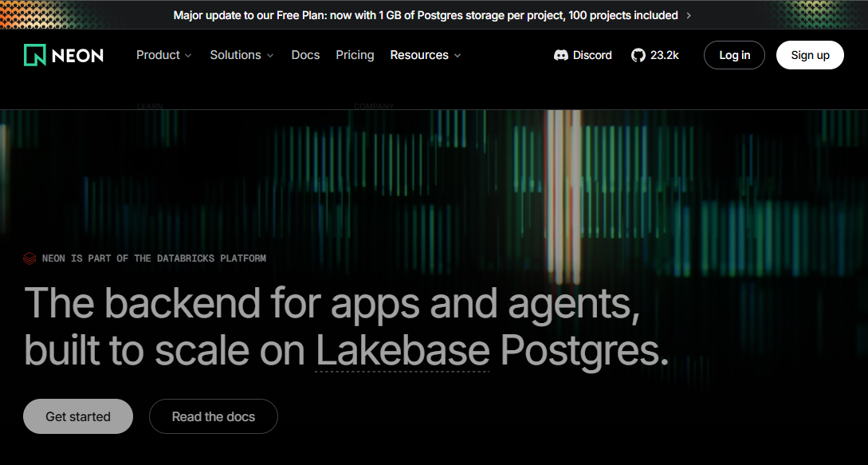Viewport: 868px width, 465px height.
Task: Go to Docs in the navigation bar
Action: [x=305, y=55]
